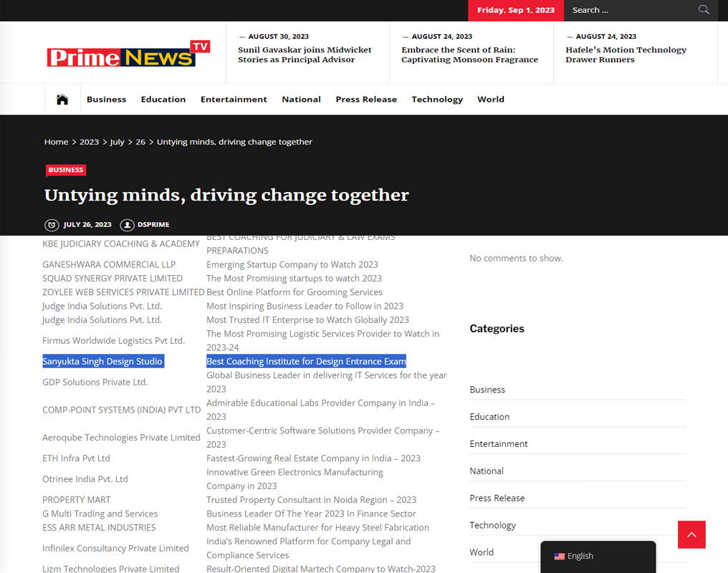The width and height of the screenshot is (728, 573).
Task: Click the DSPRIME author link
Action: 153,225
